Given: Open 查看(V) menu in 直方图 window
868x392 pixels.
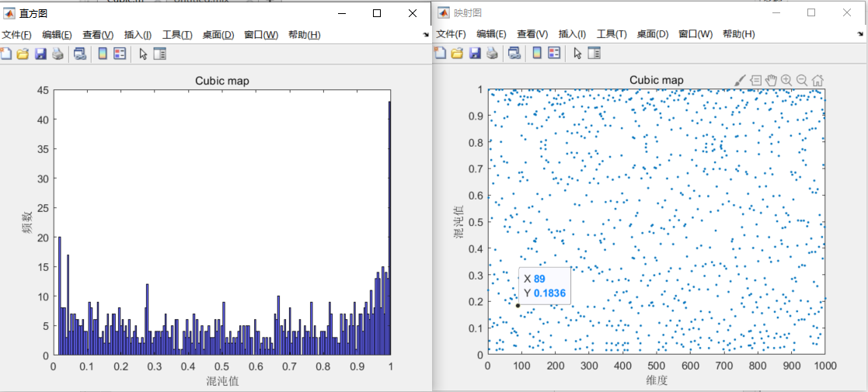Looking at the screenshot, I should coord(98,35).
